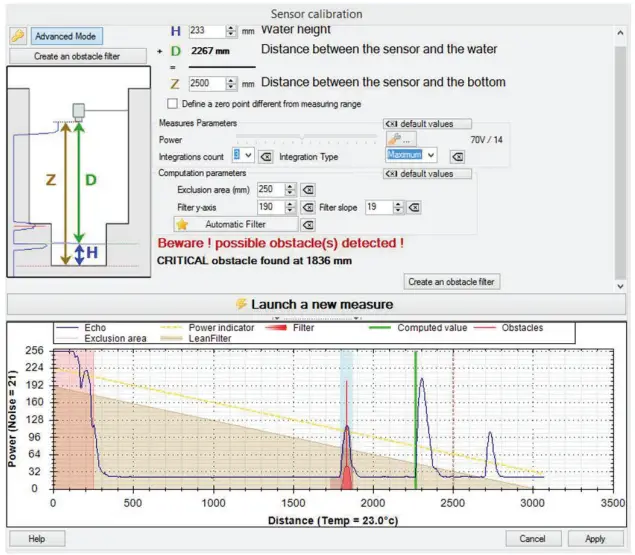This screenshot has height=555, width=635.
Task: Click the Measures Parameters default values button
Action: point(427,123)
